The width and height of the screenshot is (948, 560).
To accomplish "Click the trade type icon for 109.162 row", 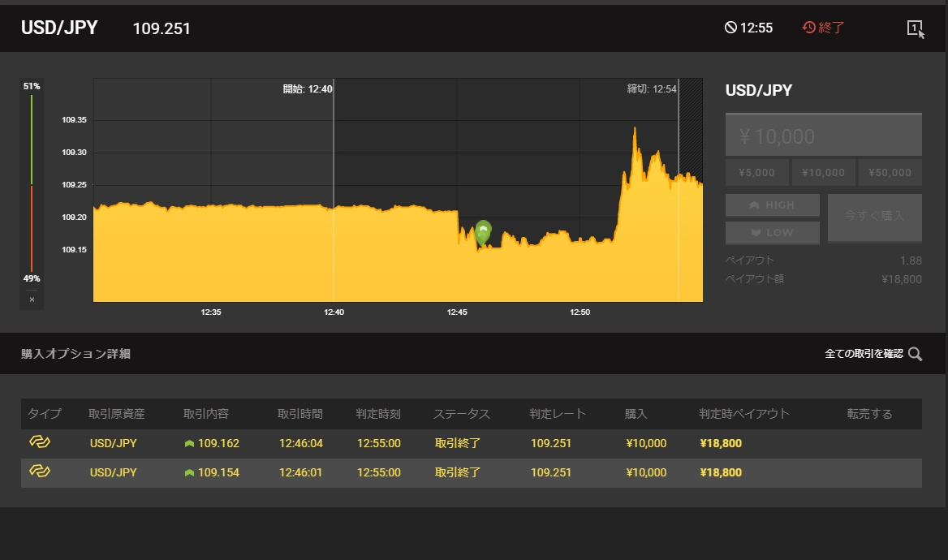I will pyautogui.click(x=40, y=442).
